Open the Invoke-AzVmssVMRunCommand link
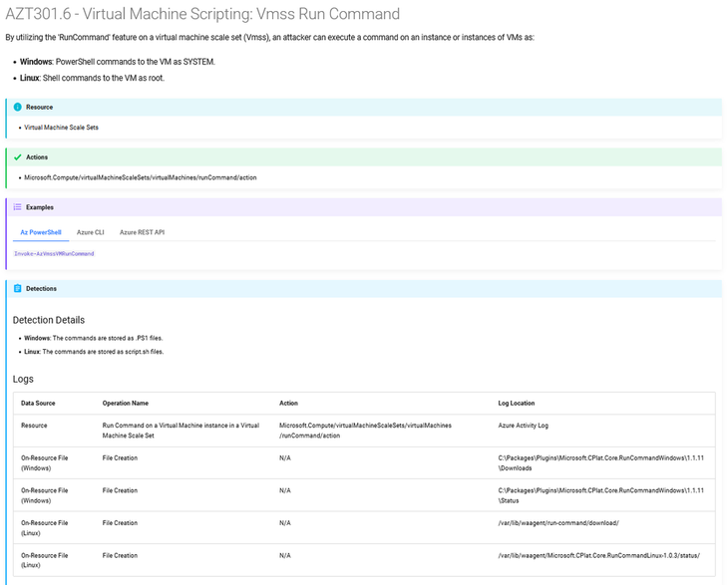This screenshot has height=585, width=728. point(54,254)
